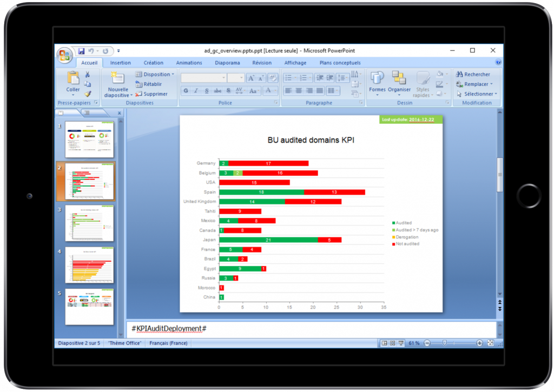This screenshot has height=392, width=554.
Task: Start slideshow view from status bar
Action: pyautogui.click(x=401, y=343)
